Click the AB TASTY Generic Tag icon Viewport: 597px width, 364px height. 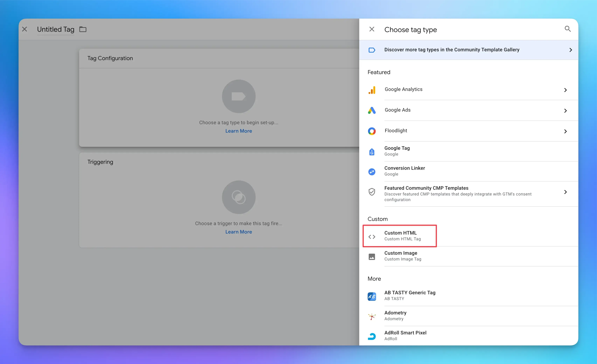tap(372, 296)
